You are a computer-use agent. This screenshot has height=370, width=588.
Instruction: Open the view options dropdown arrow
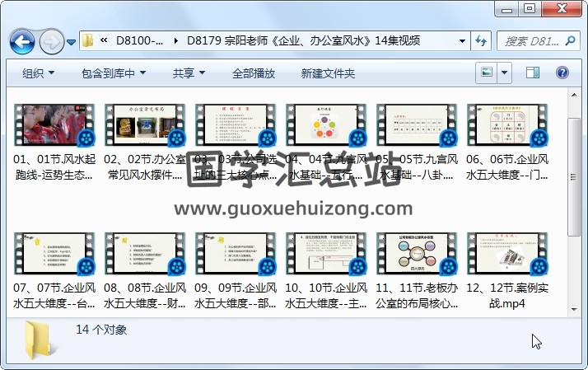505,73
